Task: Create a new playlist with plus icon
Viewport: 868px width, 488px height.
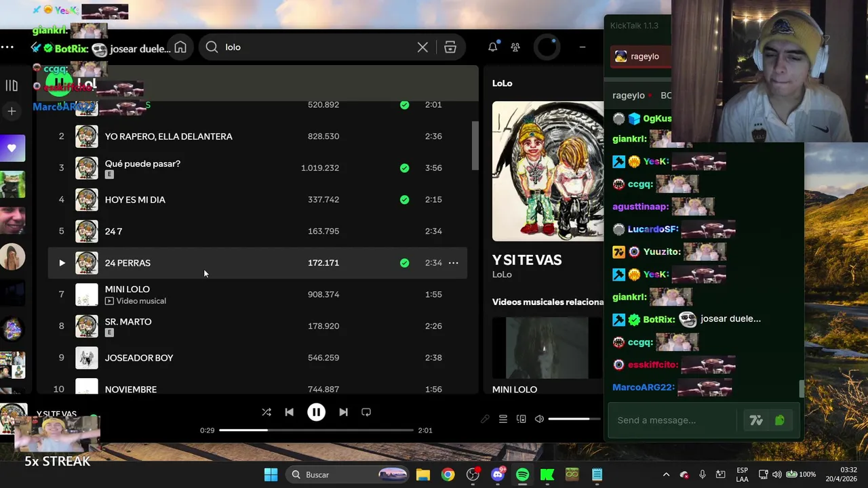Action: pyautogui.click(x=12, y=110)
